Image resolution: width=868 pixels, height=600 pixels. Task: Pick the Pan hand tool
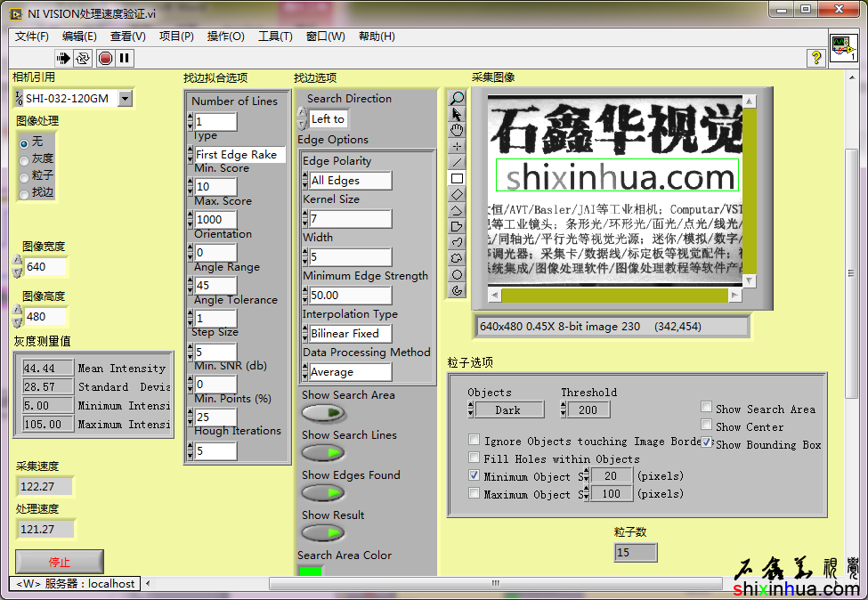click(458, 130)
